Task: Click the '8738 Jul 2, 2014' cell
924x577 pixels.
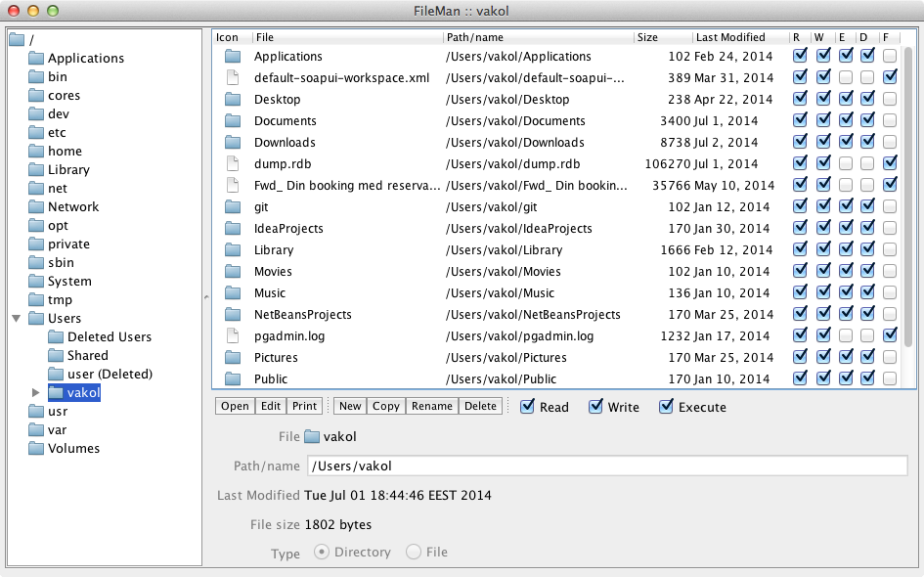Action: 709,143
